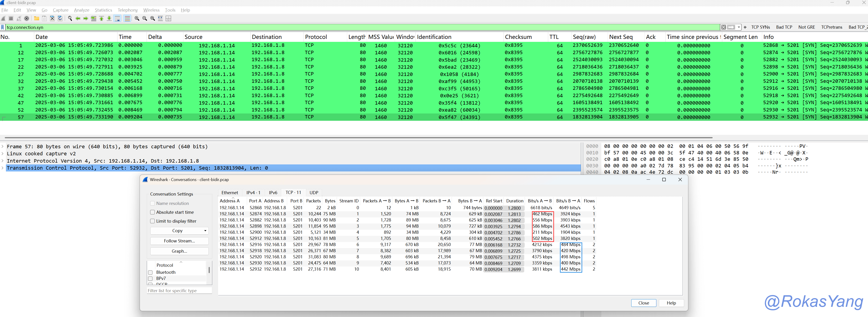Click zoom in magnifier in toolbar
The height and width of the screenshot is (317, 868).
(x=137, y=18)
